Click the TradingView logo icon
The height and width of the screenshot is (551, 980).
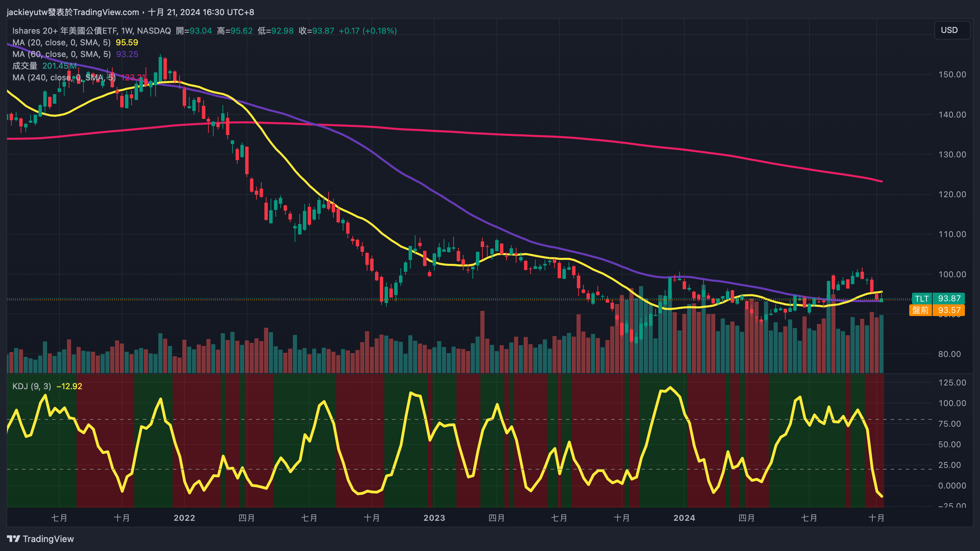tap(13, 538)
